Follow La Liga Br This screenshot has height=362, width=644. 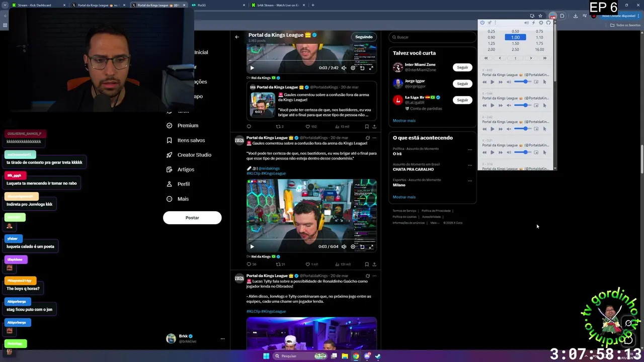(x=462, y=100)
